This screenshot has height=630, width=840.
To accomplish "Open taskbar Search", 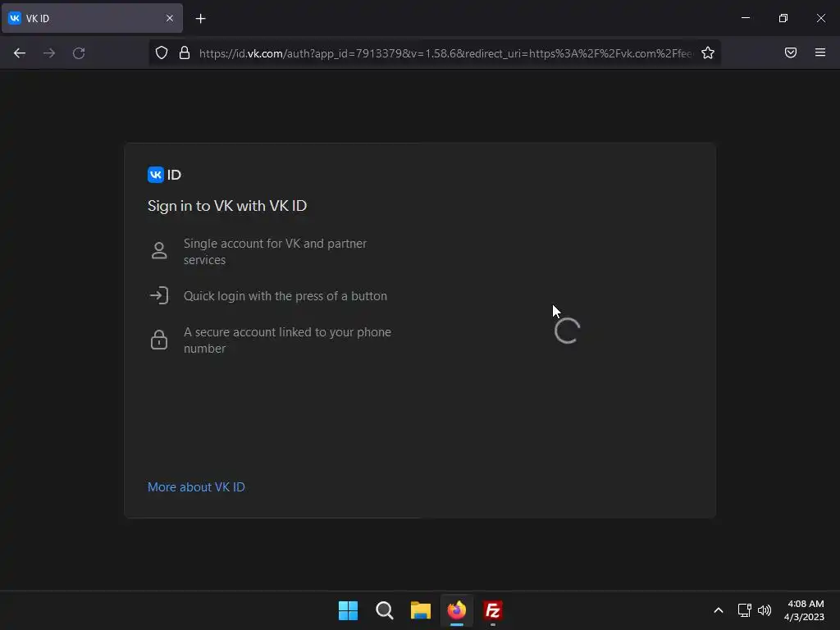I will 384,610.
